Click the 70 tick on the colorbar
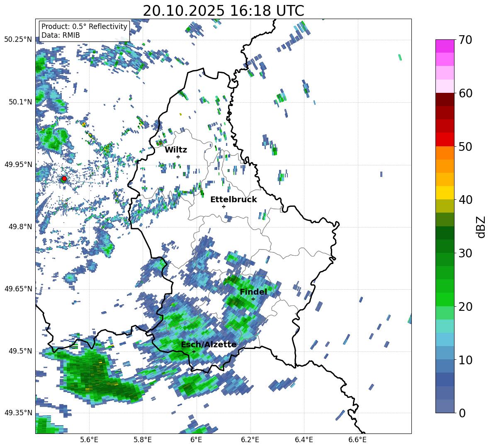491x448 pixels. 465,40
